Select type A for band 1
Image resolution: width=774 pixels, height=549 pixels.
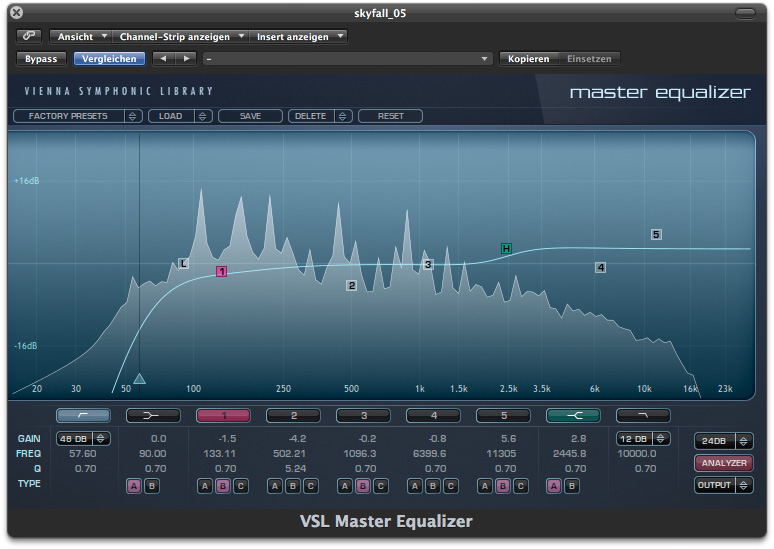pyautogui.click(x=205, y=486)
